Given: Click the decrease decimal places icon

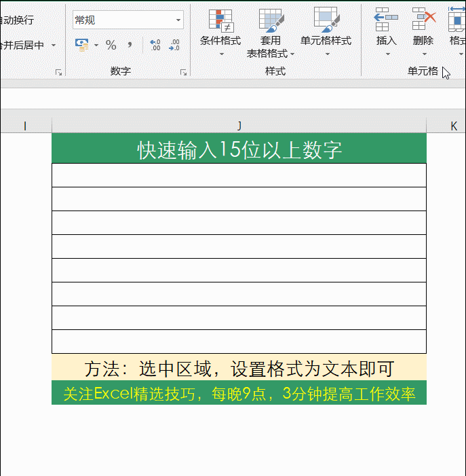Looking at the screenshot, I should click(x=174, y=45).
